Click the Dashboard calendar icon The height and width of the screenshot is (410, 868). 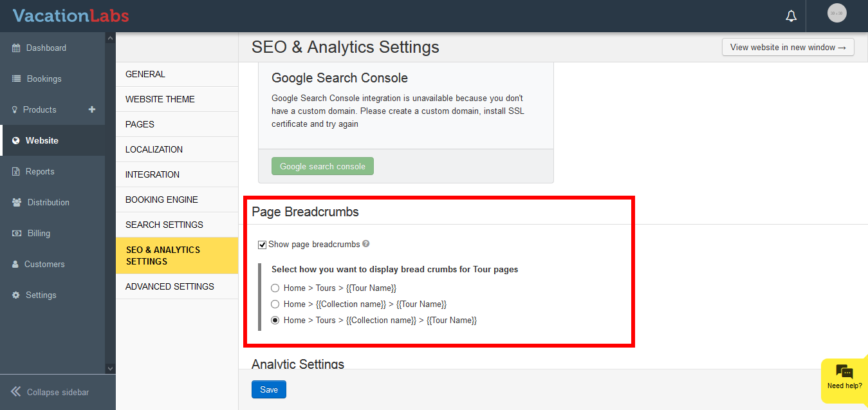point(16,48)
